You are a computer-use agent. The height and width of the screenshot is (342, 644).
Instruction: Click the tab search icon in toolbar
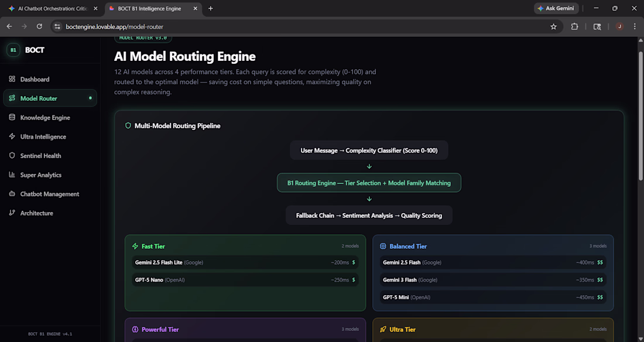coord(597,27)
